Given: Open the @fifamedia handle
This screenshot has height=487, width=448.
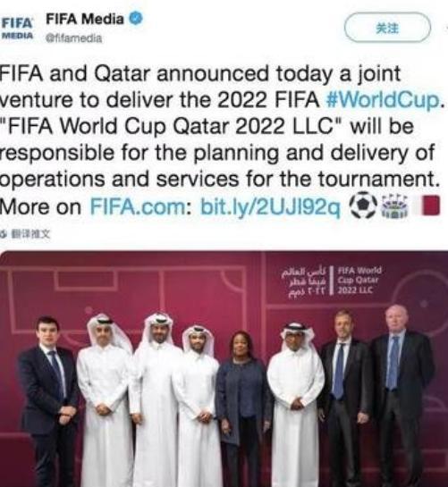Looking at the screenshot, I should pyautogui.click(x=73, y=38).
